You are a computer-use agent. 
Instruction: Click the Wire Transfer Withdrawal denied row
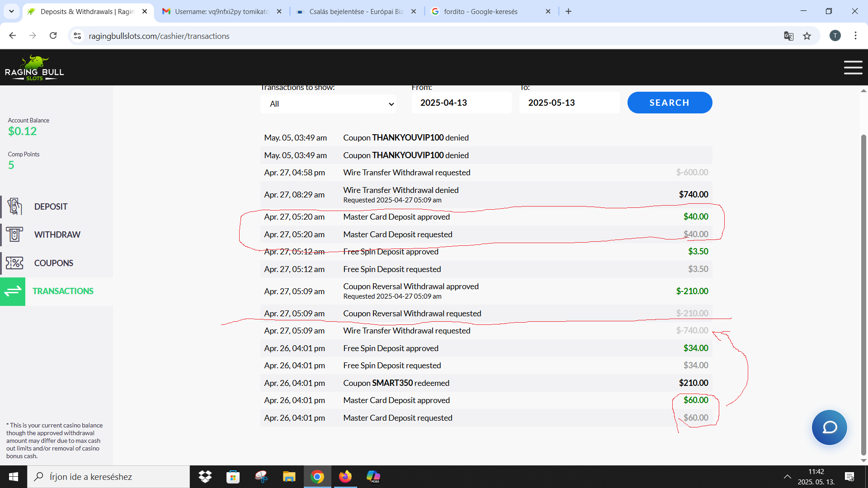[486, 194]
